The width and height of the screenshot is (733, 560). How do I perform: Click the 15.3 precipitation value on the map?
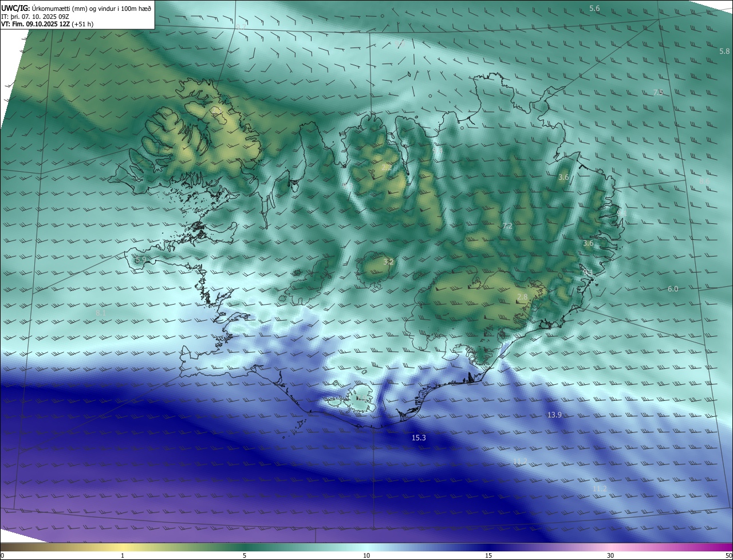pyautogui.click(x=419, y=437)
